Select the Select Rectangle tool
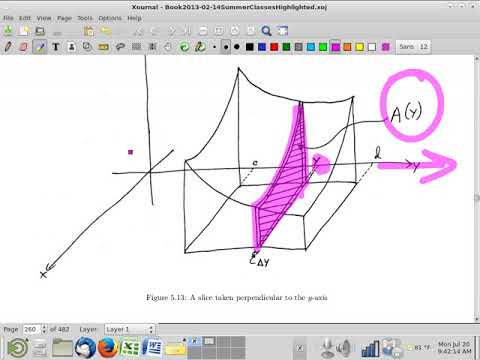 [136, 47]
